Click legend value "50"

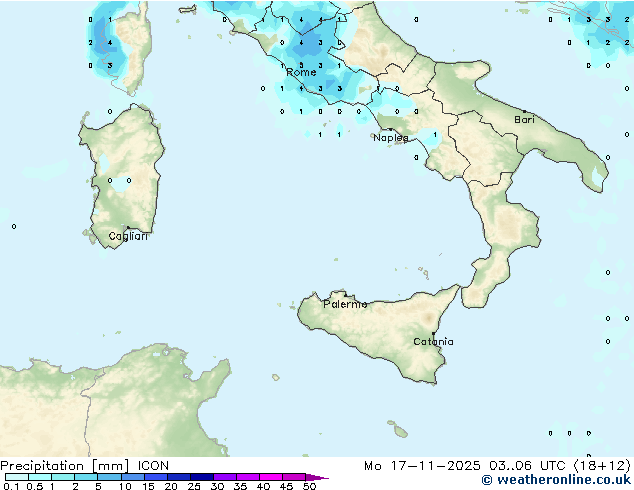click(309, 486)
